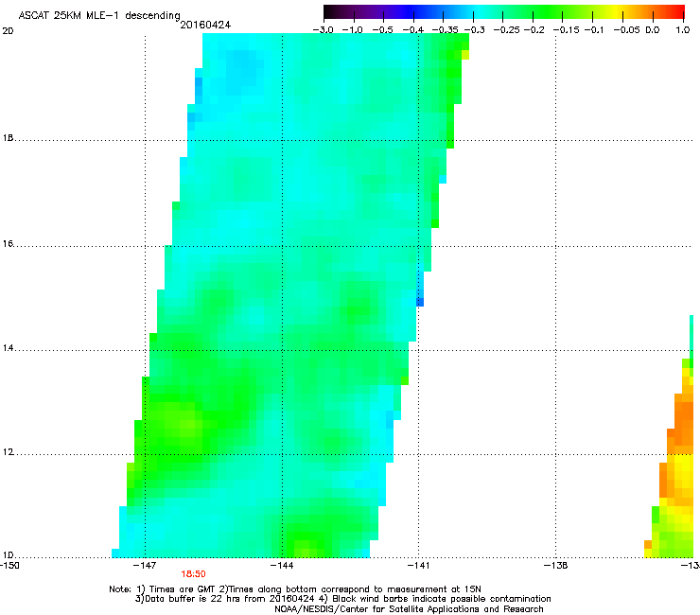Image resolution: width=700 pixels, height=615 pixels.
Task: Click the colorbar label "1.0"
Action: 683,30
